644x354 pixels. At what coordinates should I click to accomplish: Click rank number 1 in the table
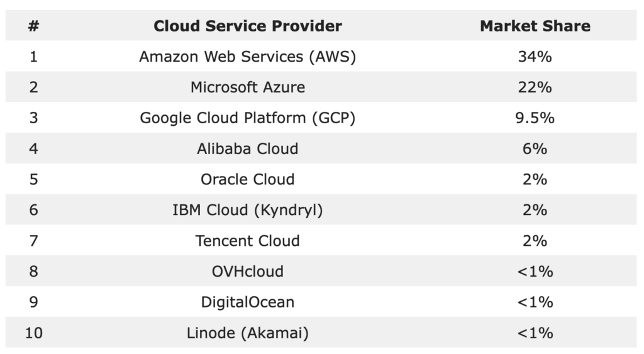click(33, 57)
